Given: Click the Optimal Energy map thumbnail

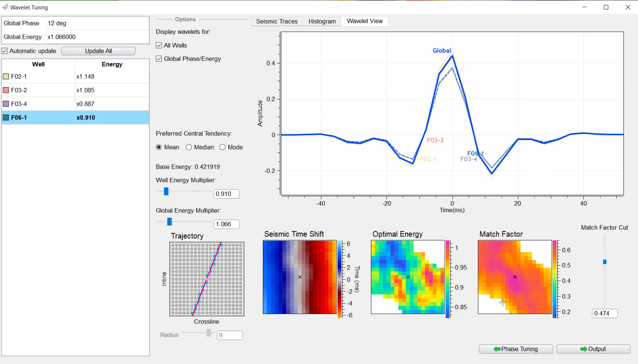Looking at the screenshot, I should click(x=408, y=277).
